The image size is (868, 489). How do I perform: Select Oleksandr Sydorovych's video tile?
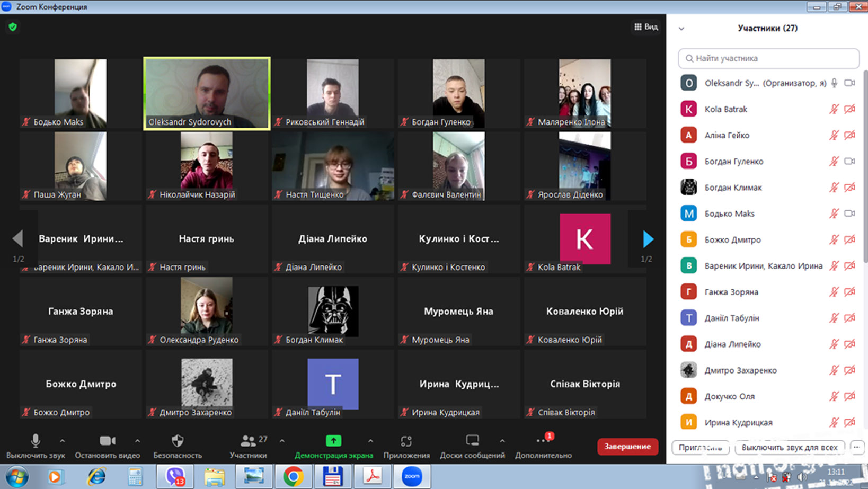[x=207, y=93]
